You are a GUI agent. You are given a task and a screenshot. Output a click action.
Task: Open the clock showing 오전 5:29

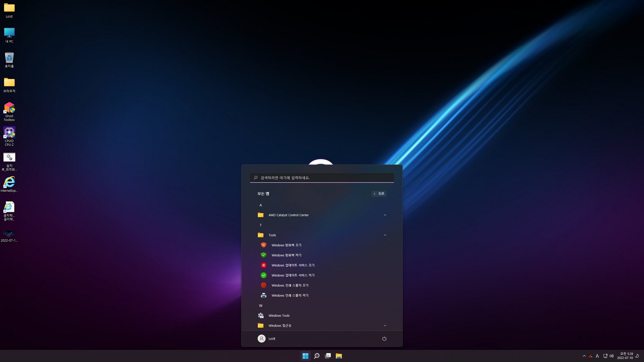(625, 356)
